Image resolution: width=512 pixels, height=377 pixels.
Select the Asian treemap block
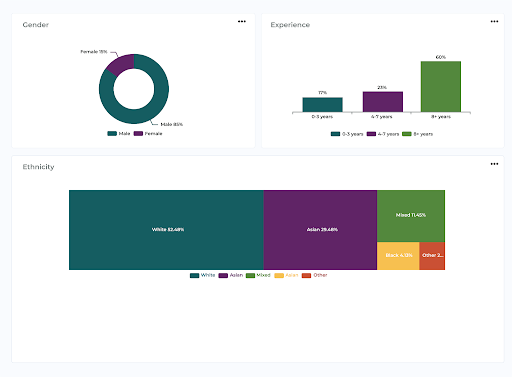click(x=320, y=230)
